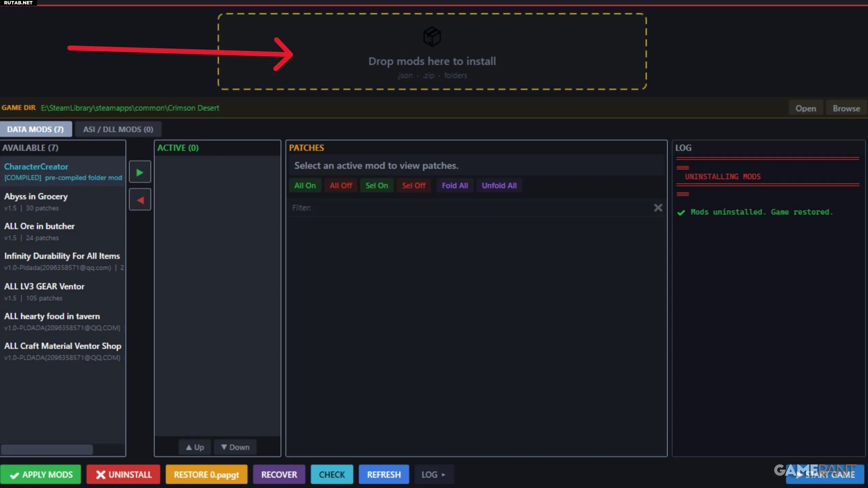The height and width of the screenshot is (488, 868).
Task: Click RESTORE 0.papgt button
Action: tap(206, 474)
